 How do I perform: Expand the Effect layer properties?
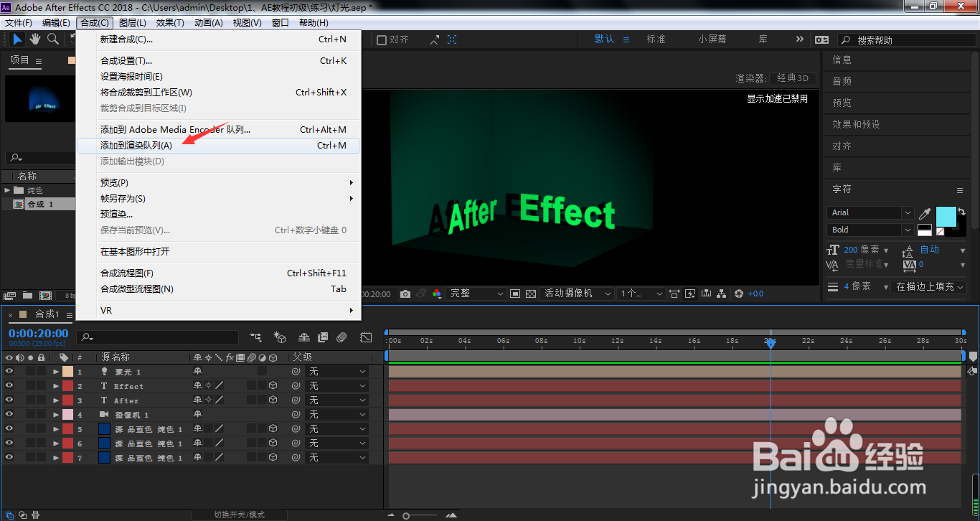pos(56,386)
